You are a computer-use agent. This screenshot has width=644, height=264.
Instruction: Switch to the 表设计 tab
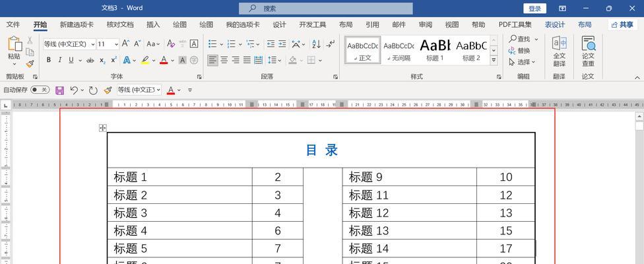(555, 24)
